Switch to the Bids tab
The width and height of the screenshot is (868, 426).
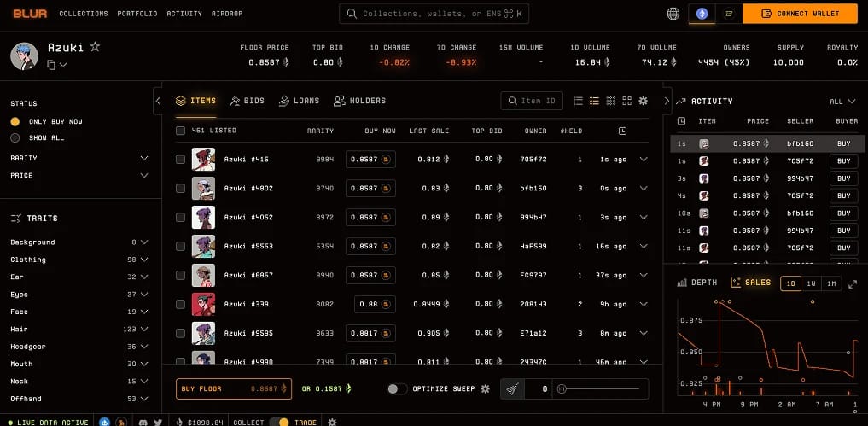(247, 101)
